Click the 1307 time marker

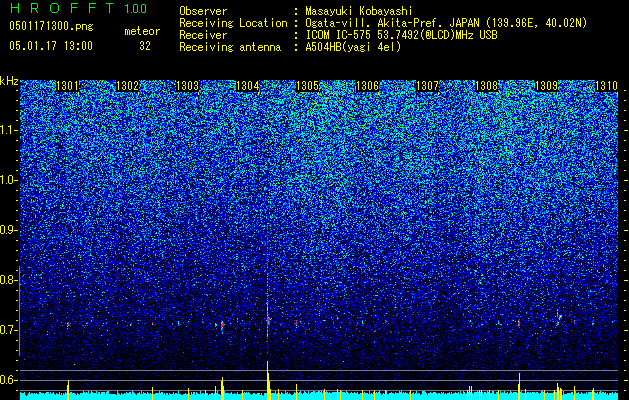[x=427, y=86]
